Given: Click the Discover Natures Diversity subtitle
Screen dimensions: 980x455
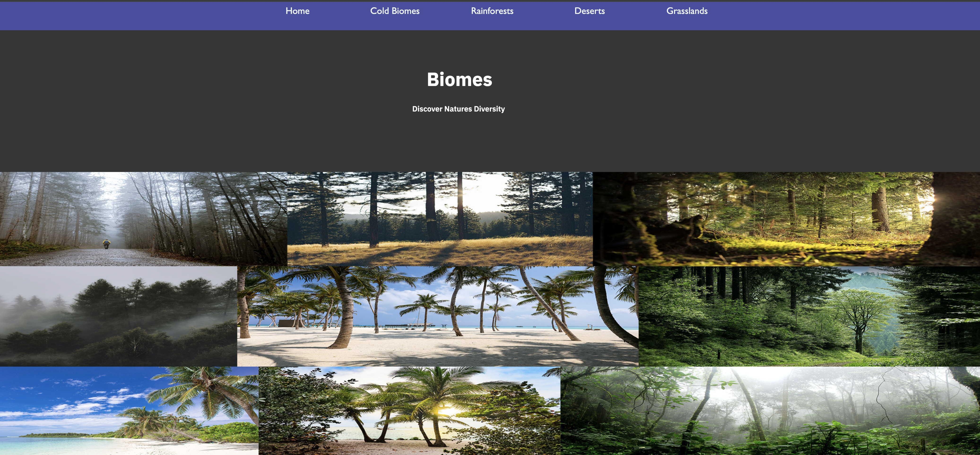Looking at the screenshot, I should point(458,109).
